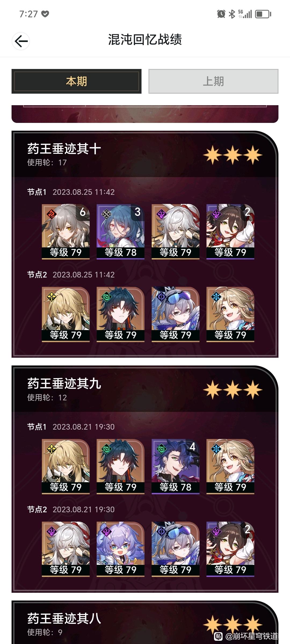Switch to the 上期 tab
The width and height of the screenshot is (290, 644).
(x=213, y=81)
